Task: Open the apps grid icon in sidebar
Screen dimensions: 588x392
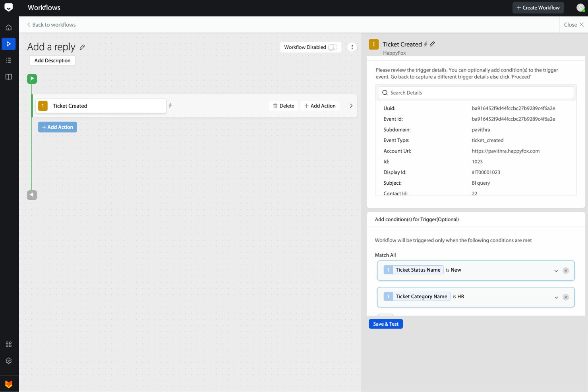Action: [9, 344]
